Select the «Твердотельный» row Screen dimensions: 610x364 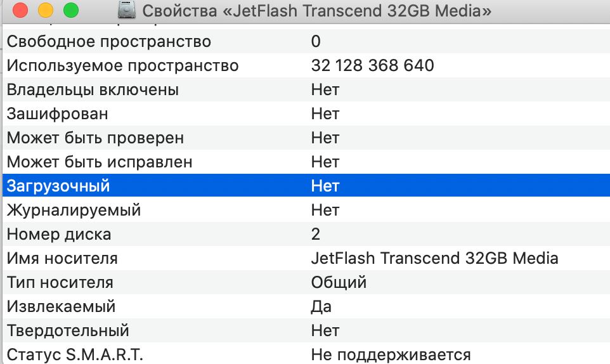[68, 330]
